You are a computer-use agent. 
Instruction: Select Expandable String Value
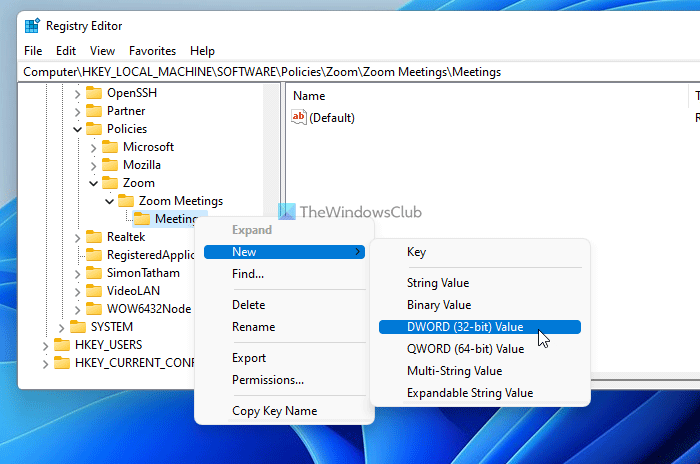480,393
